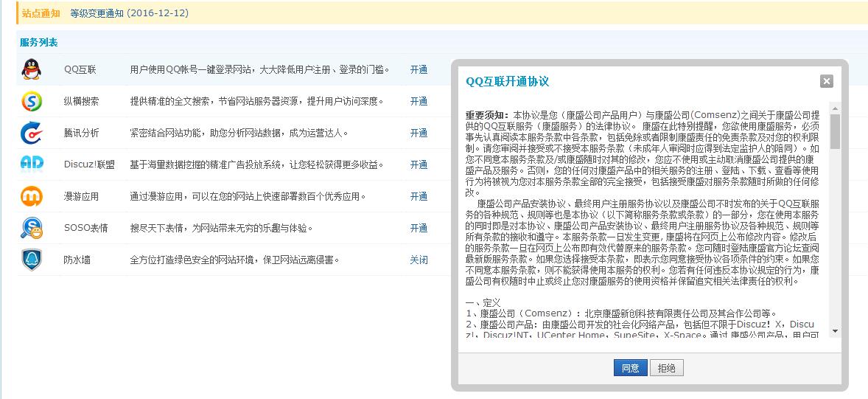Click the QQ互联 service name
The height and width of the screenshot is (399, 868).
click(80, 70)
